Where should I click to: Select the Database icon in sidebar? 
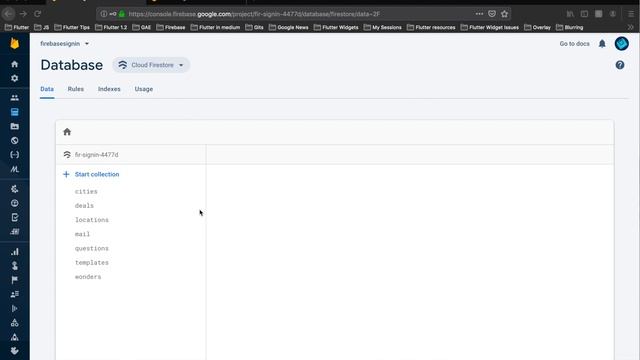tap(15, 112)
